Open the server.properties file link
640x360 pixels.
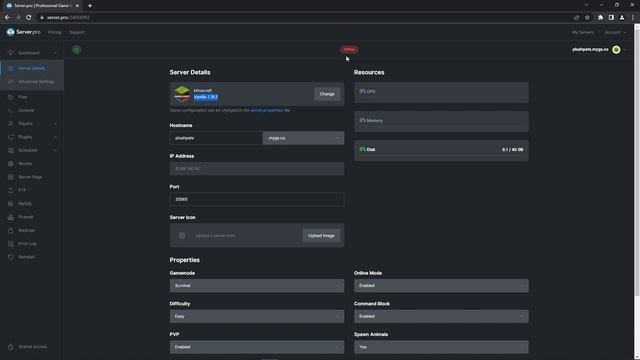pyautogui.click(x=267, y=110)
